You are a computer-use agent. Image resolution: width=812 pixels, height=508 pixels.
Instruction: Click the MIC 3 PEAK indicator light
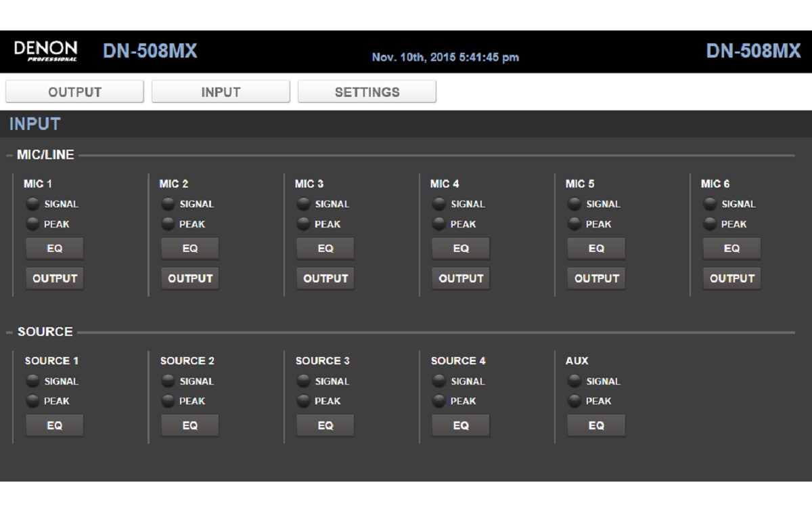tap(303, 224)
